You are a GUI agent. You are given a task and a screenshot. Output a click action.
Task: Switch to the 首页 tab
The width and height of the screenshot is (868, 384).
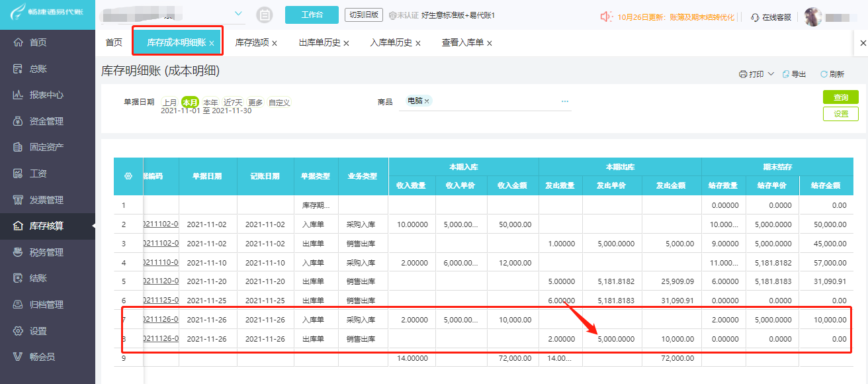[x=114, y=43]
